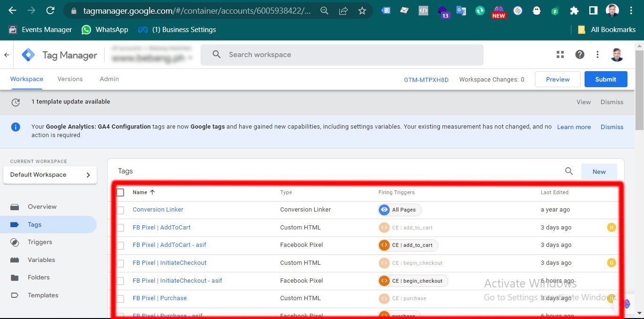
Task: Open Triggers in sidebar
Action: pos(40,242)
